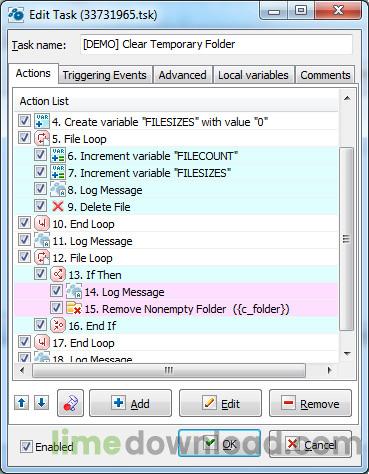Toggle checkbox for Increment variable FILECOUNT
Image resolution: width=369 pixels, height=474 pixels.
[40, 155]
